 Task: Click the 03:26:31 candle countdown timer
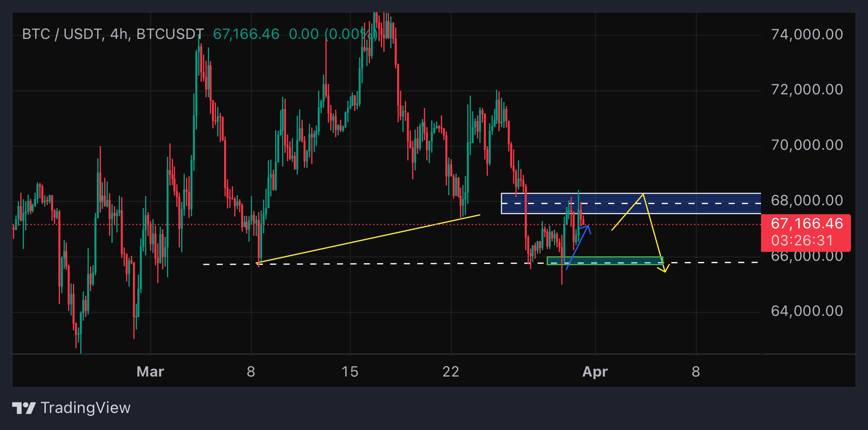802,241
